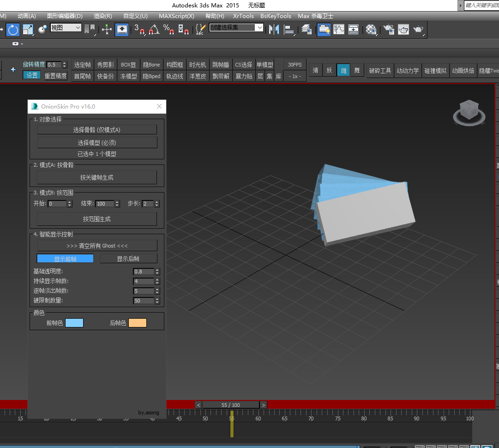
Task: Toggle the 设置 button under rotation precision
Action: pyautogui.click(x=32, y=75)
